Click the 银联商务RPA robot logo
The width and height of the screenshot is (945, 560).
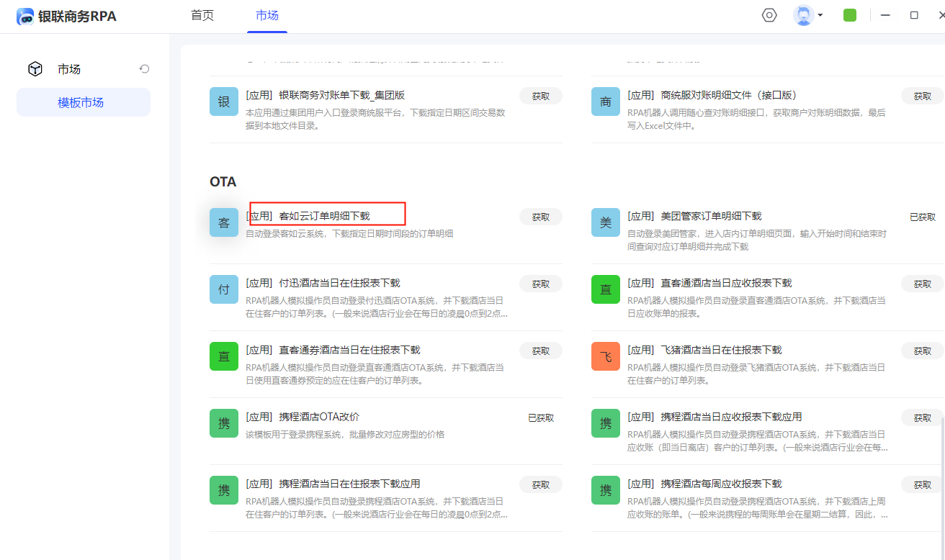point(25,16)
